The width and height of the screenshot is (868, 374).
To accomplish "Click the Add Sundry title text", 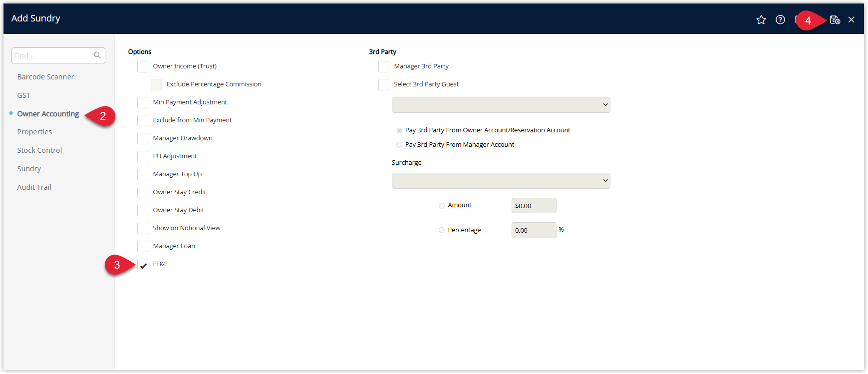I will (36, 18).
